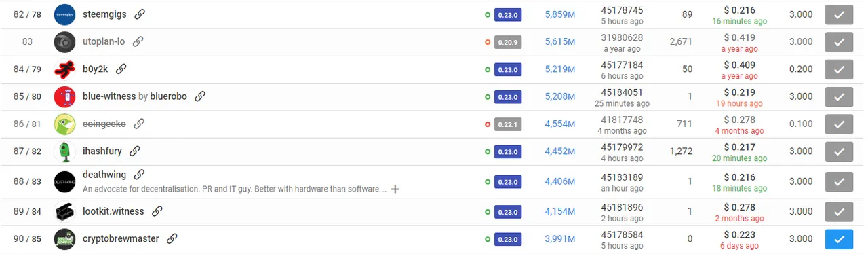Open the cryptobrewmaster witness name

click(121, 238)
